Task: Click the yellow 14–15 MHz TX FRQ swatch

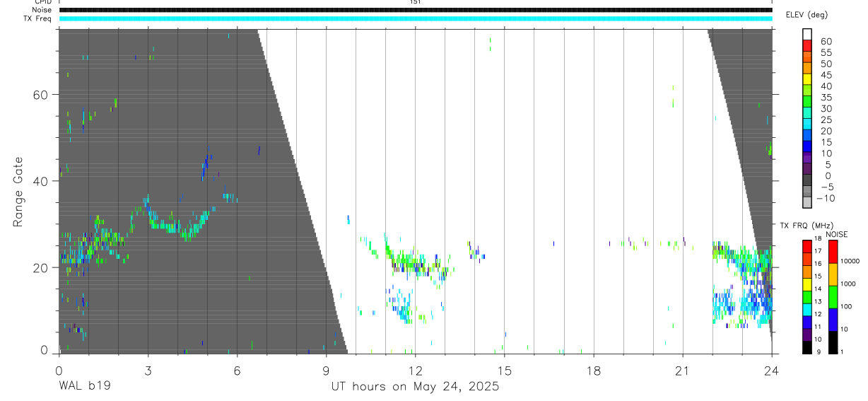Action: 807,284
